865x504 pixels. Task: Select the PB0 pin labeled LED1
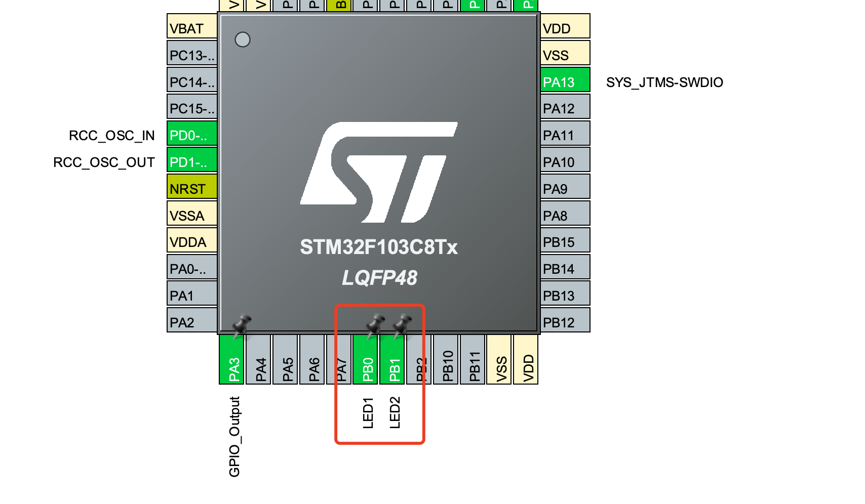365,359
